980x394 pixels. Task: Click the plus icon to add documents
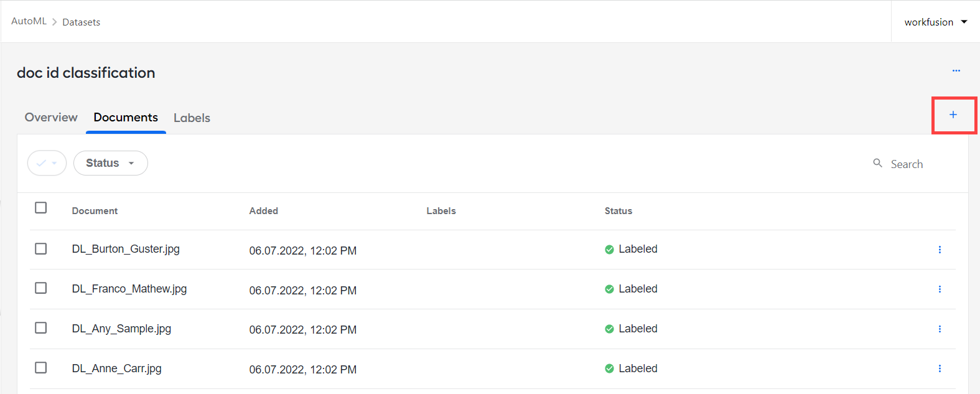953,115
